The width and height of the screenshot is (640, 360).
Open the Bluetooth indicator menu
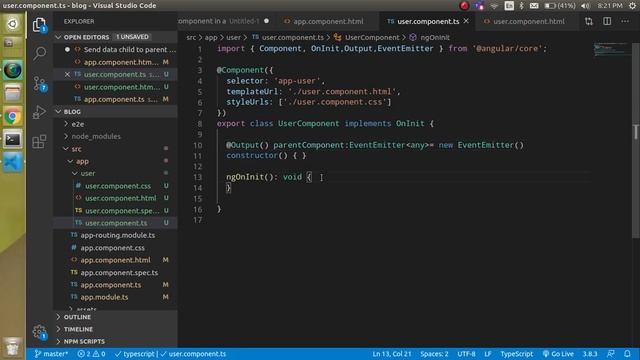[x=521, y=6]
